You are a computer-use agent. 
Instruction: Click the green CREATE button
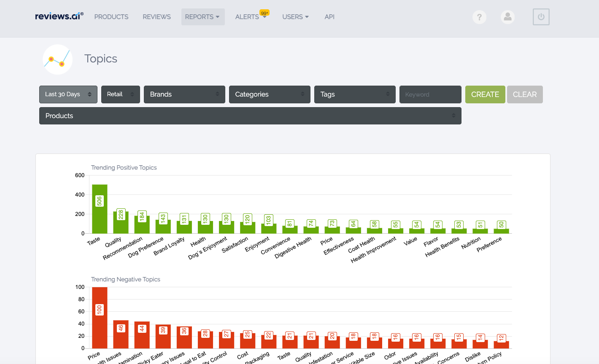tap(485, 94)
